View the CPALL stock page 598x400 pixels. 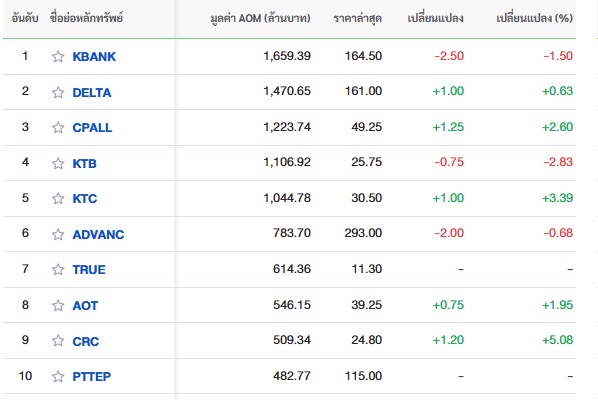(x=92, y=127)
